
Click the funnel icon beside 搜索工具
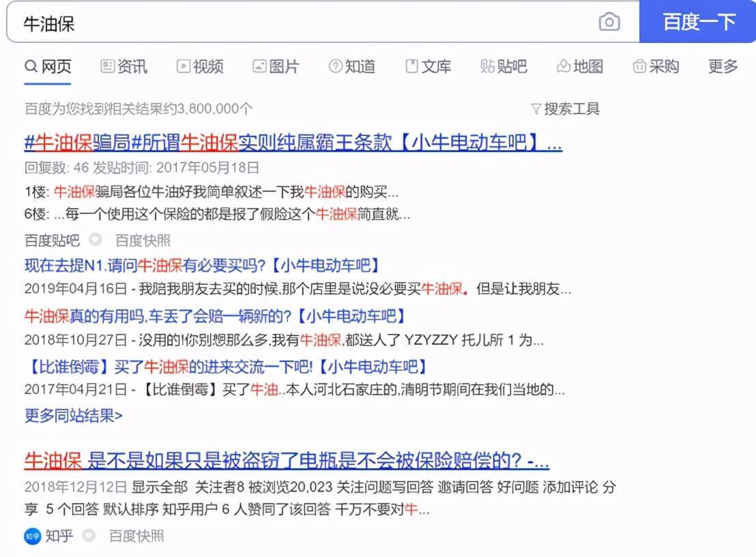tap(536, 109)
